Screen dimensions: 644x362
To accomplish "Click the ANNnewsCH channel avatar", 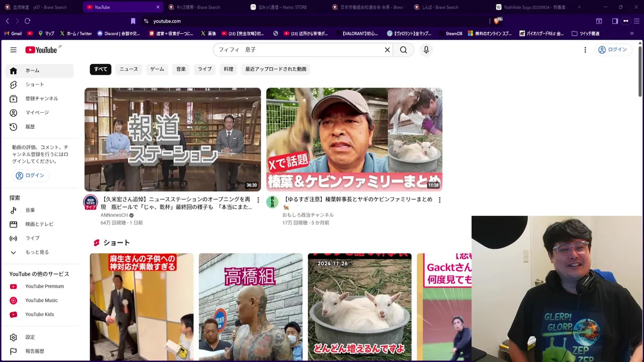I will coord(91,202).
